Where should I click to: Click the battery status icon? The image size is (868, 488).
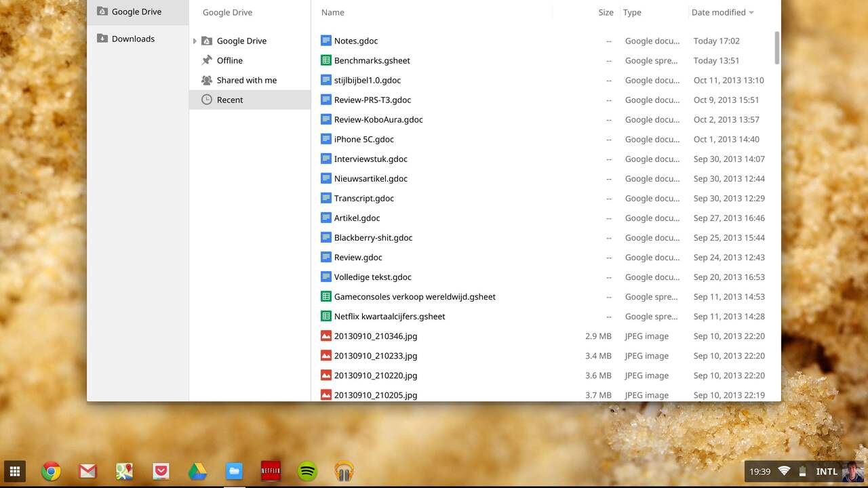click(x=802, y=471)
